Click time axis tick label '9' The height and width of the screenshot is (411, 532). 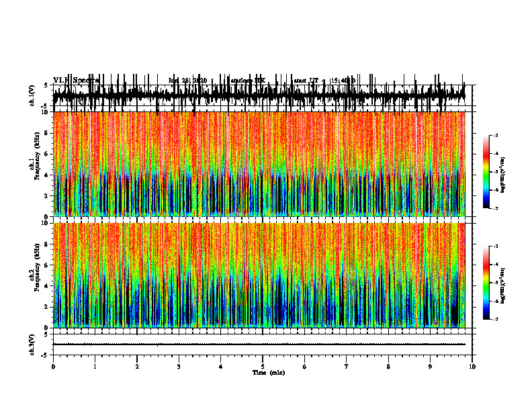pyautogui.click(x=430, y=367)
